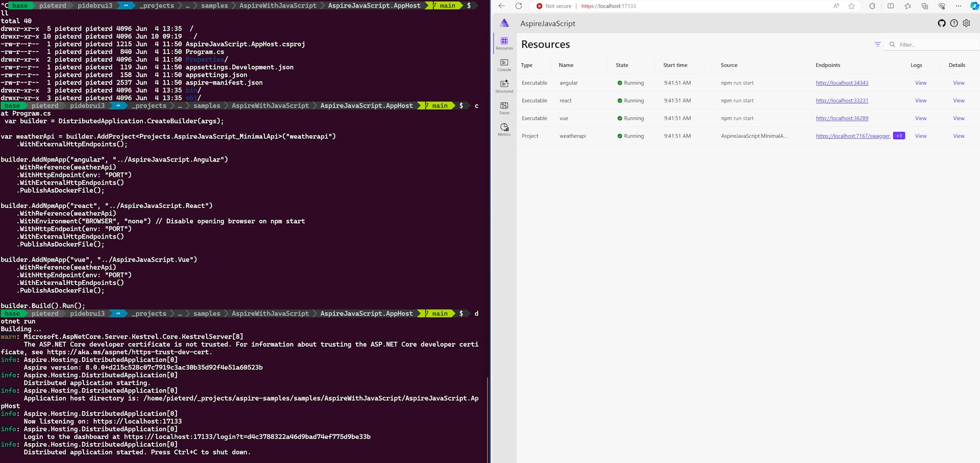980x463 pixels.
Task: Open the dashboard settings gear
Action: point(966,23)
